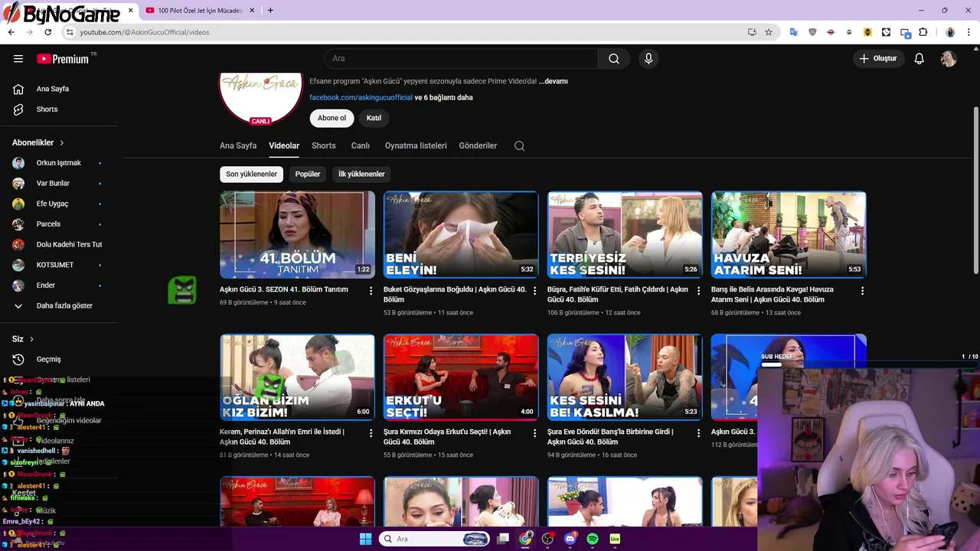
Task: Open options for Büşra, Fatih'e Küfür Etti video
Action: click(698, 291)
